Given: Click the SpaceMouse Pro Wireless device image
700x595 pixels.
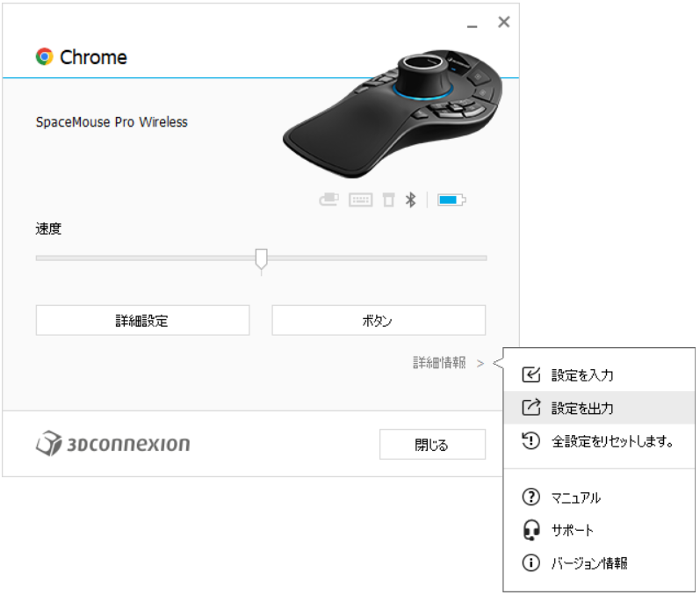Looking at the screenshot, I should 393,114.
